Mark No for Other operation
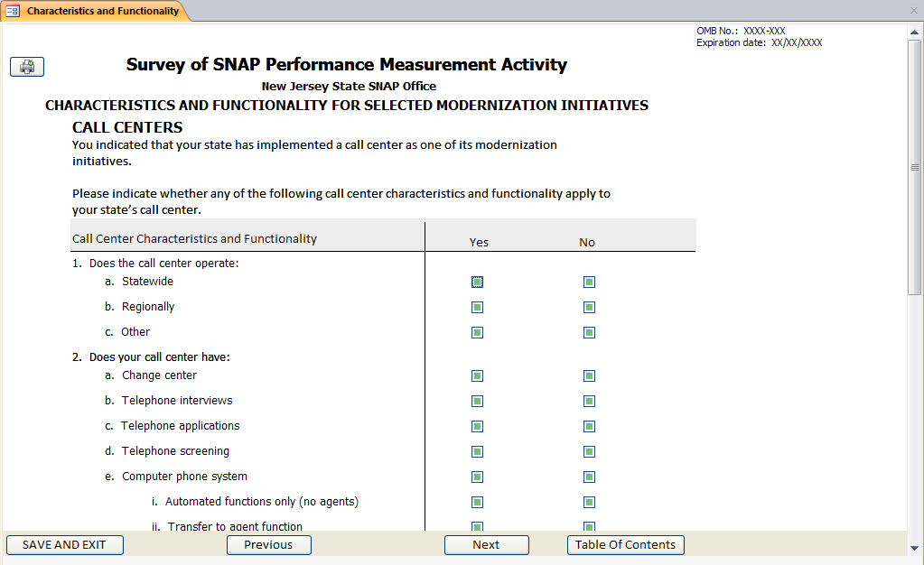 [x=589, y=332]
